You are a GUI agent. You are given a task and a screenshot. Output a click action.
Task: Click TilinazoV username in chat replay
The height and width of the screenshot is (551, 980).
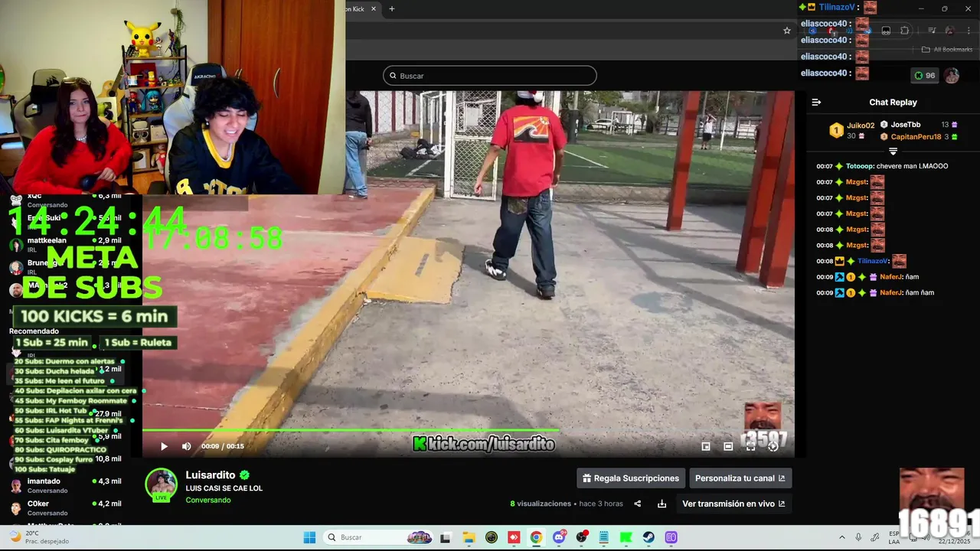[873, 261]
